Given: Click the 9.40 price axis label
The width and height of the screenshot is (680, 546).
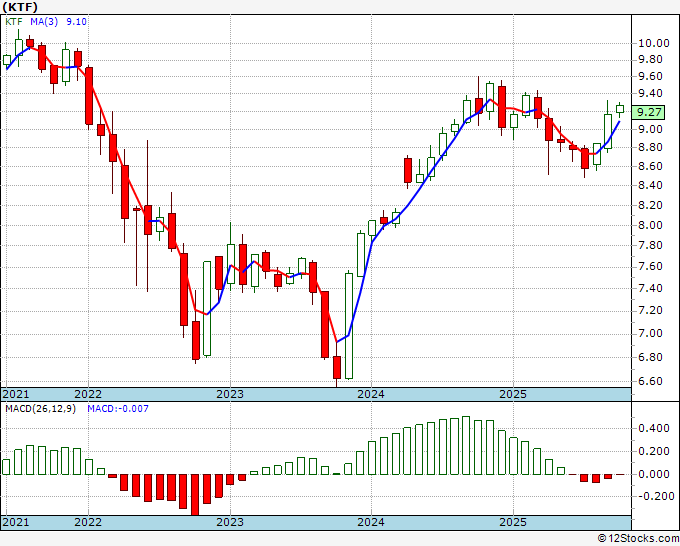Looking at the screenshot, I should (650, 93).
